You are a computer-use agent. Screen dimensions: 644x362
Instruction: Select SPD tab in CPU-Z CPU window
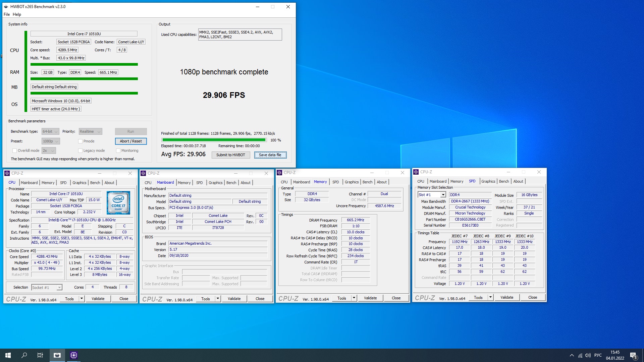[63, 183]
